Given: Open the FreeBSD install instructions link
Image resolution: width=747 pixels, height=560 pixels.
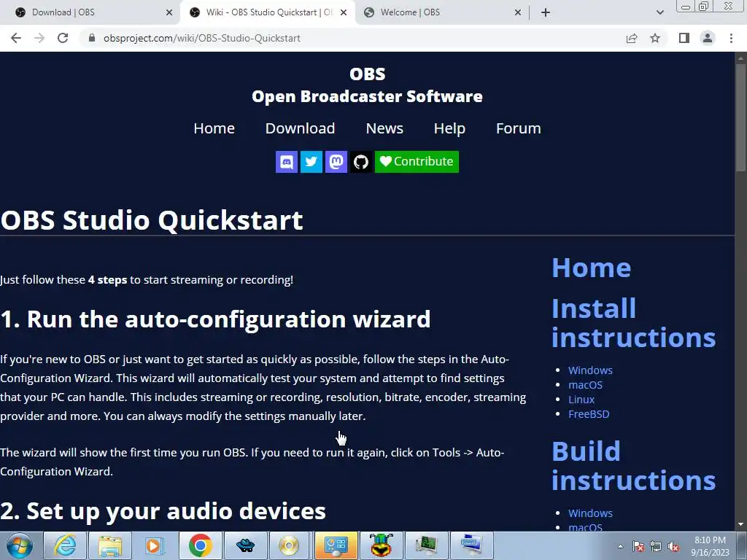Looking at the screenshot, I should 589,414.
